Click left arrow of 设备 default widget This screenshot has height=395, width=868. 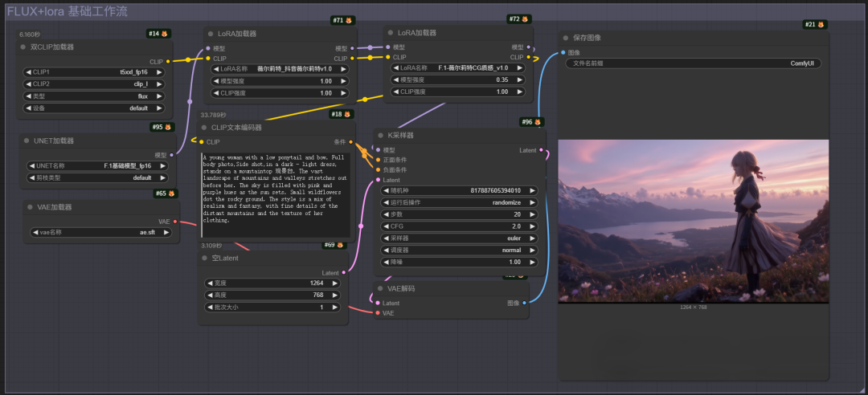27,108
